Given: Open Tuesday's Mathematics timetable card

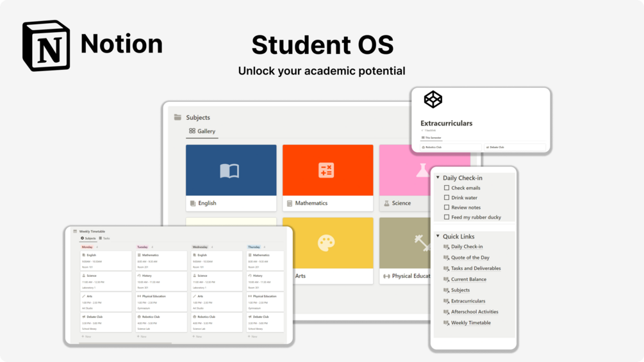Looking at the screenshot, I should pyautogui.click(x=161, y=261).
